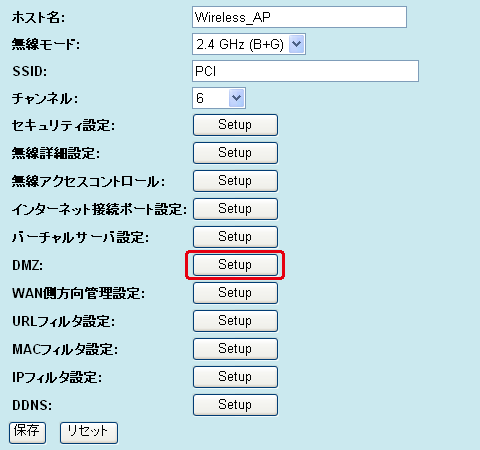Focus the SSID field containing PCI

click(305, 71)
